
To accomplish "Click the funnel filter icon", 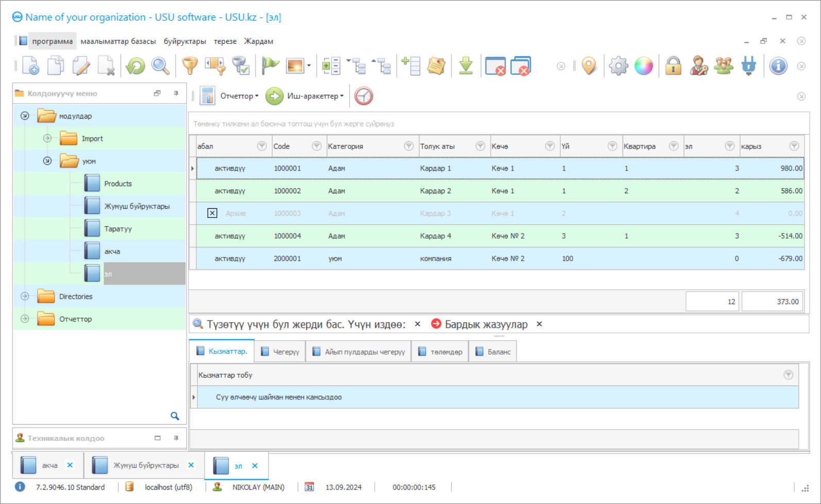I will pyautogui.click(x=190, y=66).
